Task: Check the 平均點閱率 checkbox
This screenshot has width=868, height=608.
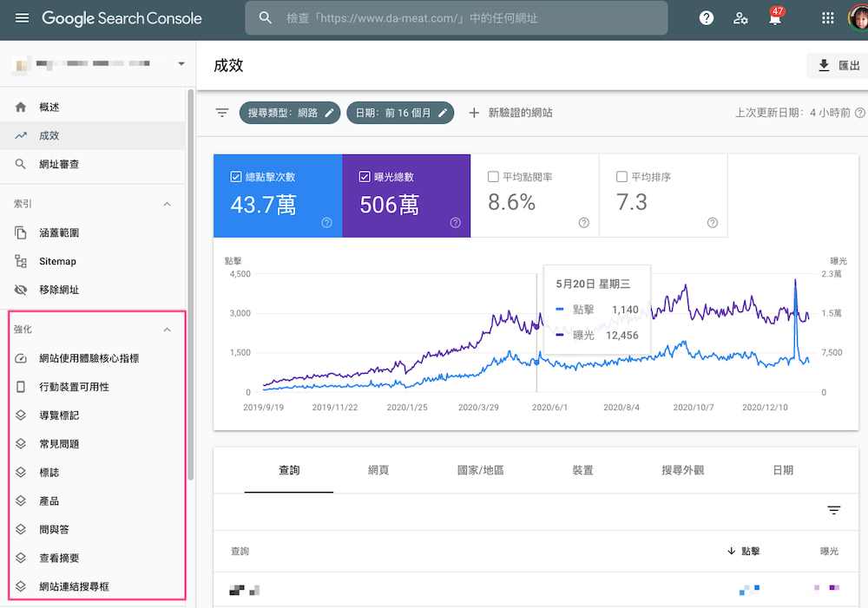Action: pos(493,176)
